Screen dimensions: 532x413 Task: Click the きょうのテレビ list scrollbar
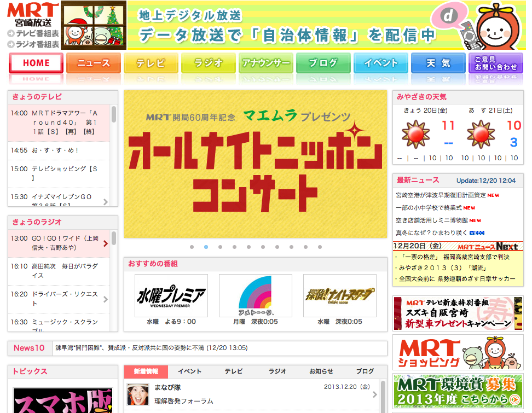click(x=114, y=114)
